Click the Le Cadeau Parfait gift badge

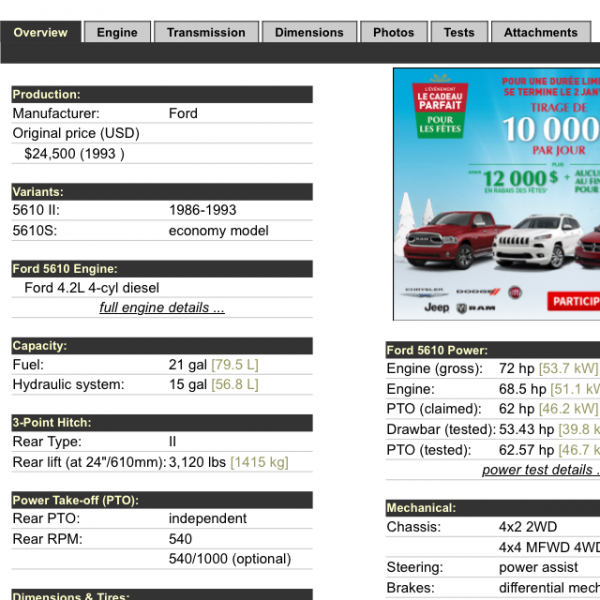440,107
